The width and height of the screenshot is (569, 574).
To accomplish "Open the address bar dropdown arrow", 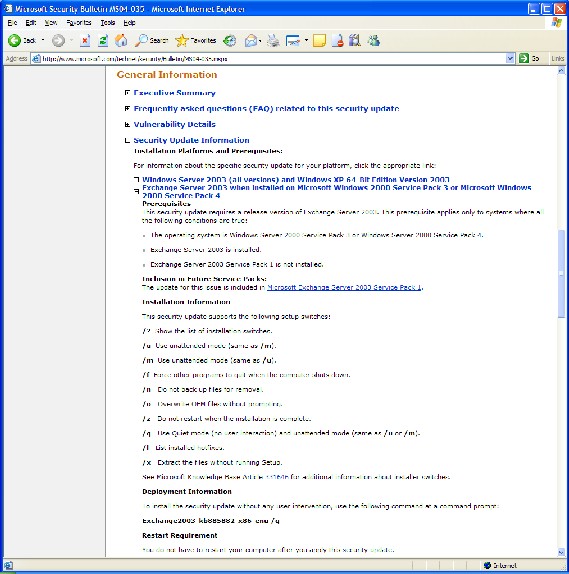I will 510,58.
